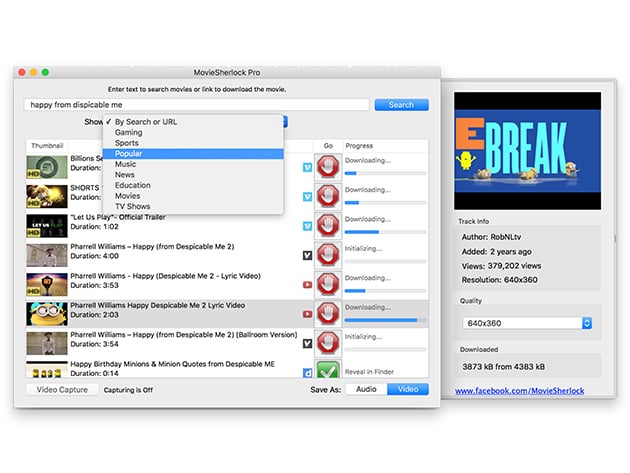Stop the Ballroom Version download
The image size is (630, 473).
tap(328, 343)
